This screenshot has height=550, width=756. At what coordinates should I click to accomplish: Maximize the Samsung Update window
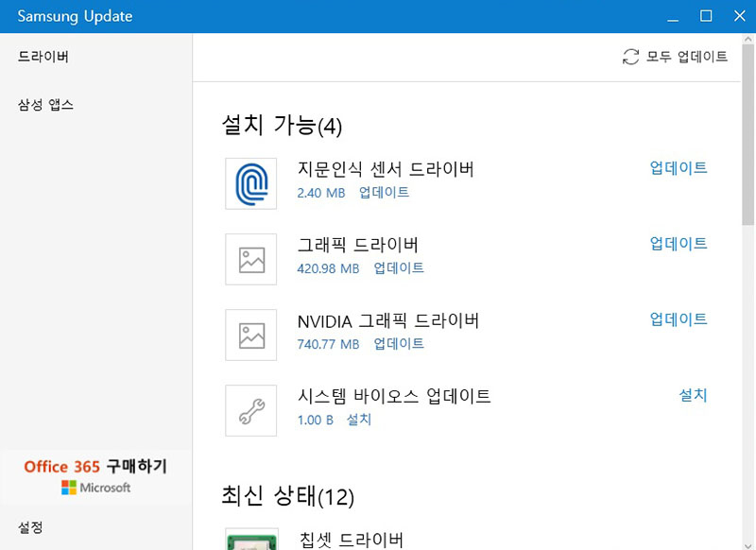[706, 16]
